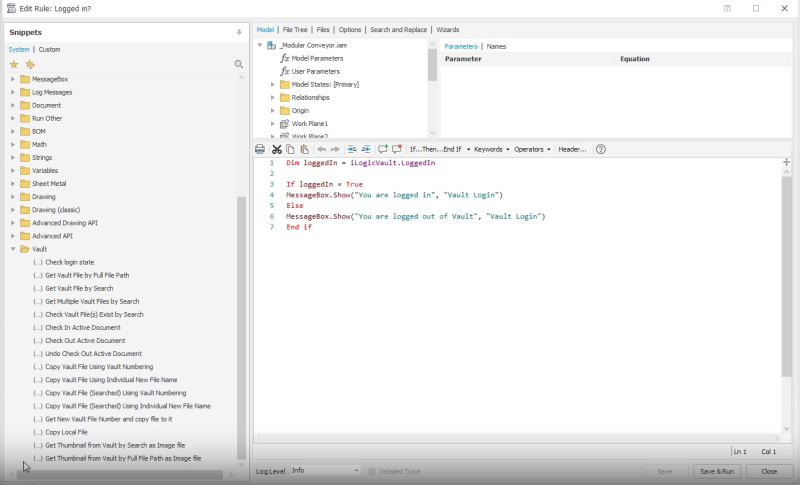Image resolution: width=800 pixels, height=485 pixels.
Task: Click the Equation column header
Action: pos(635,59)
